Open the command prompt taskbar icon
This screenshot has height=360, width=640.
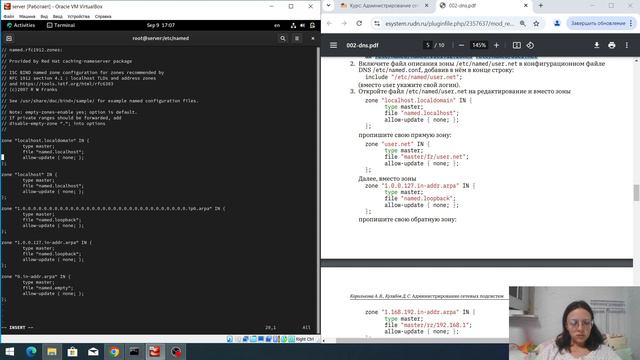point(134,352)
